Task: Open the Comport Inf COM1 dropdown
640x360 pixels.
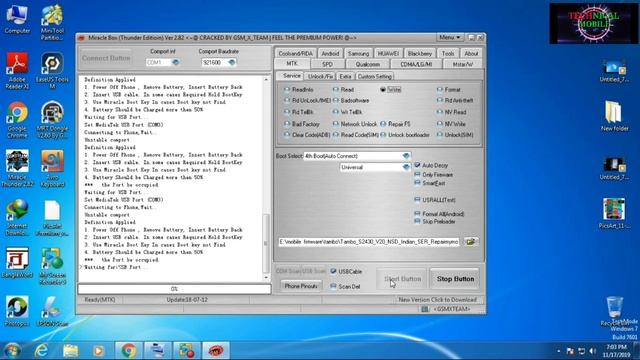Action: tap(176, 62)
